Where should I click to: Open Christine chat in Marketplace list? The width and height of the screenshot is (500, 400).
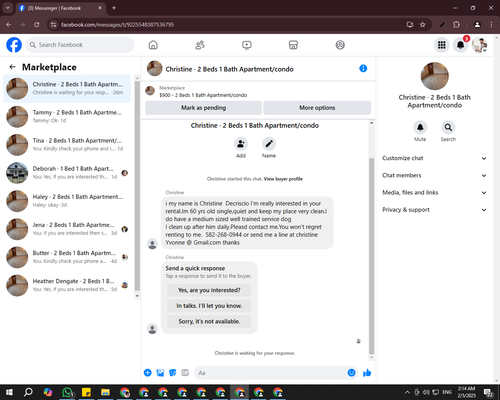coord(67,88)
